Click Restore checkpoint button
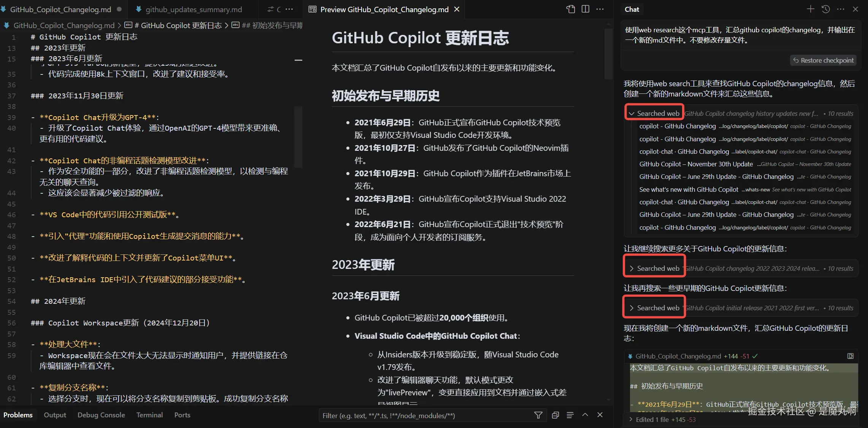The height and width of the screenshot is (428, 868). [x=823, y=60]
